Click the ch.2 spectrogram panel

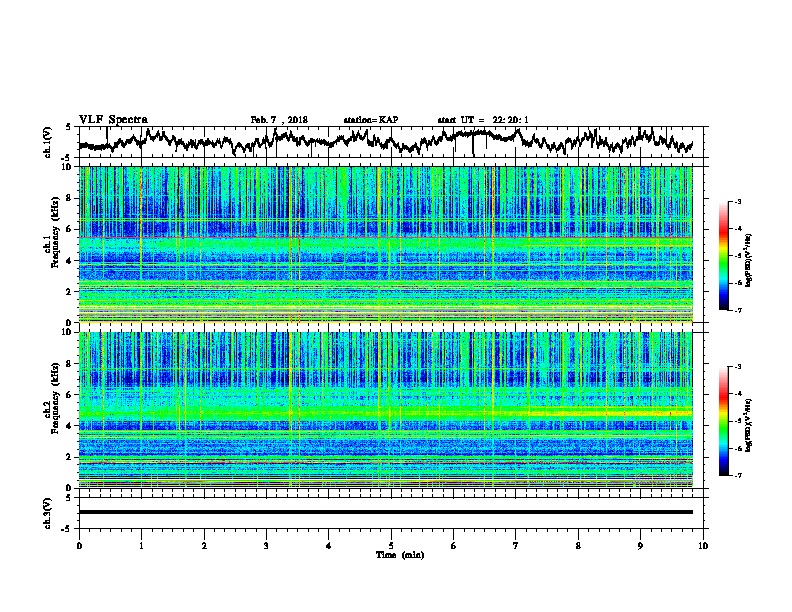point(385,410)
